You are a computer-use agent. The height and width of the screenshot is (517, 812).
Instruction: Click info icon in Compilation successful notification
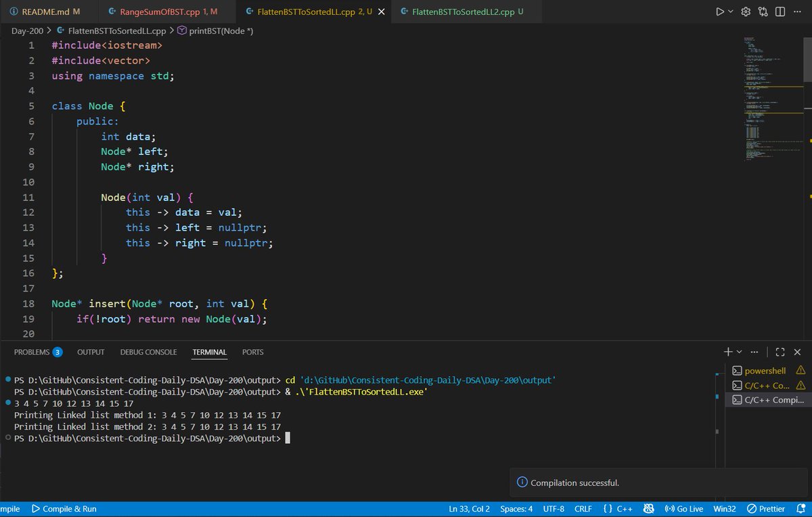(x=522, y=482)
